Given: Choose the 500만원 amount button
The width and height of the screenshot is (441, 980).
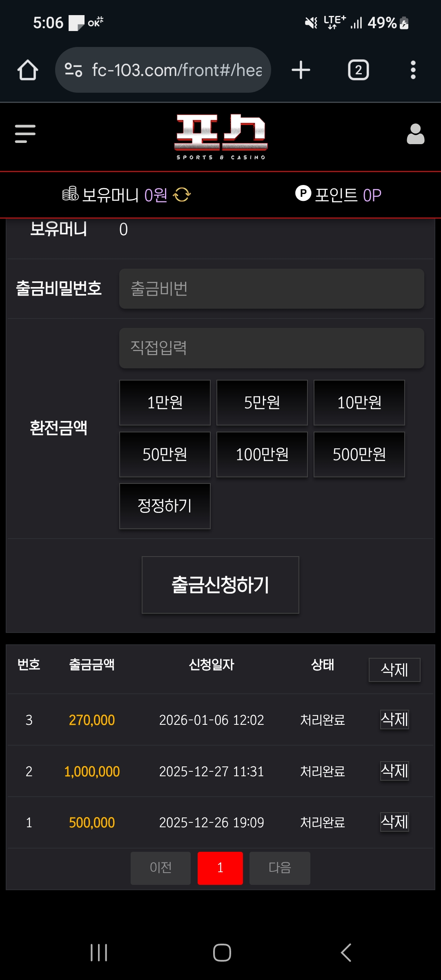Looking at the screenshot, I should 359,454.
